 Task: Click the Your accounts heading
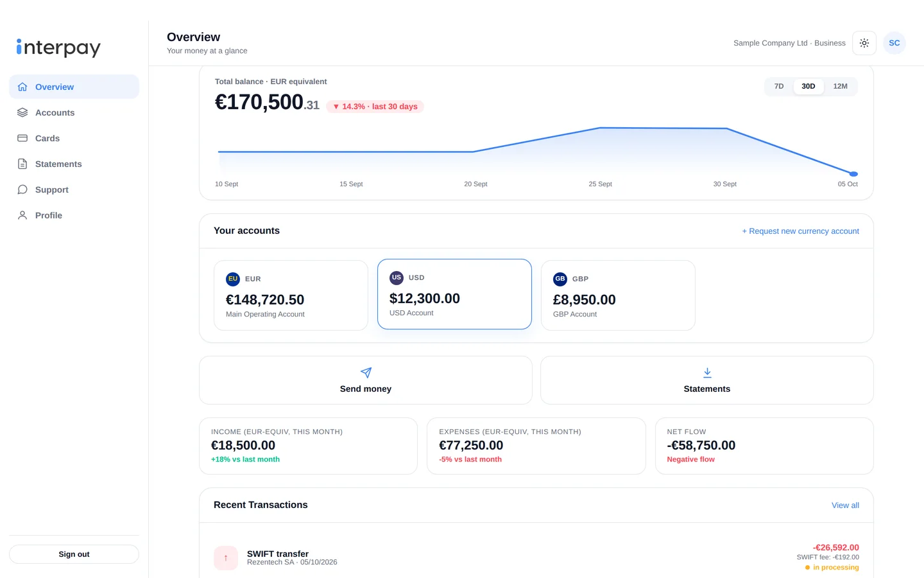(x=246, y=231)
